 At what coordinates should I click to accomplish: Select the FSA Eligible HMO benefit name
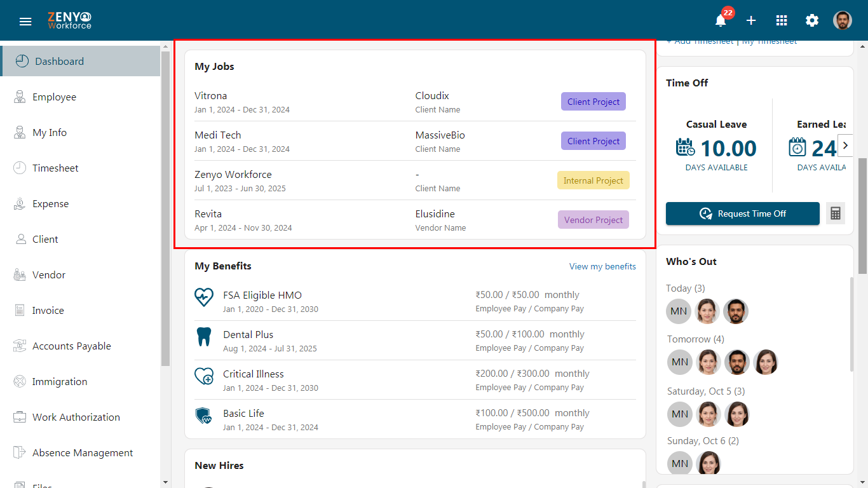(262, 295)
